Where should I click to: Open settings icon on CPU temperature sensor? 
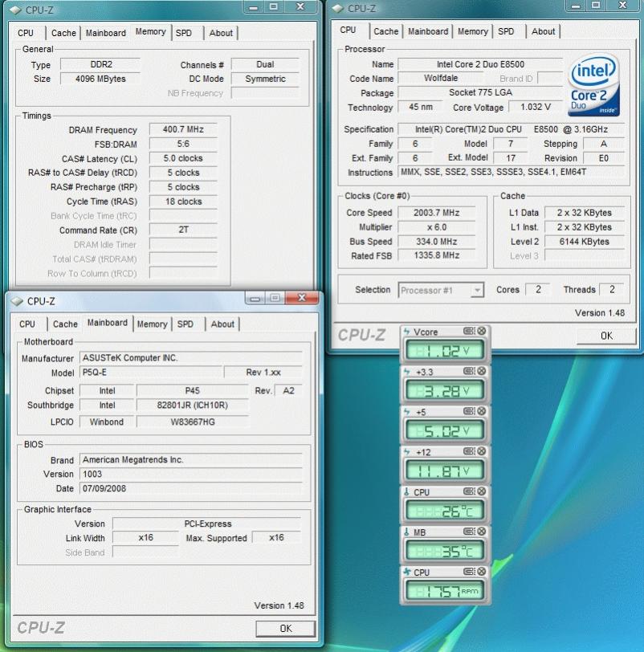point(469,491)
